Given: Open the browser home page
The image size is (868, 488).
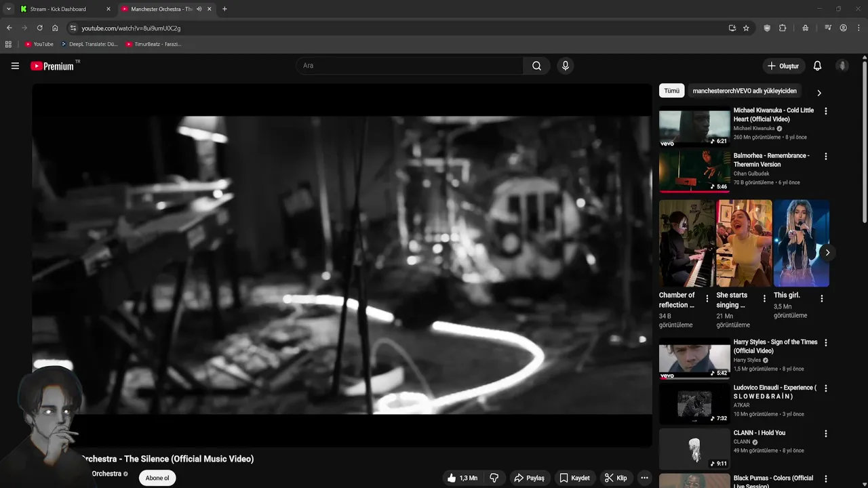Looking at the screenshot, I should (55, 28).
